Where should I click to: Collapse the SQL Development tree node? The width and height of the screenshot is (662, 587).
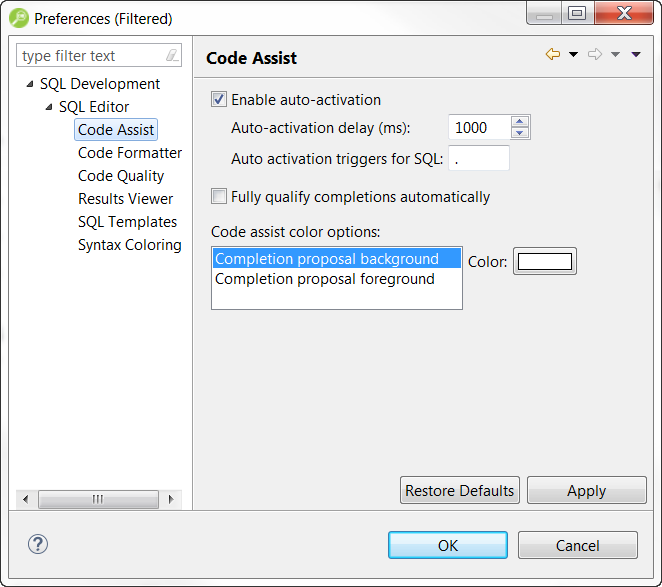click(x=31, y=84)
